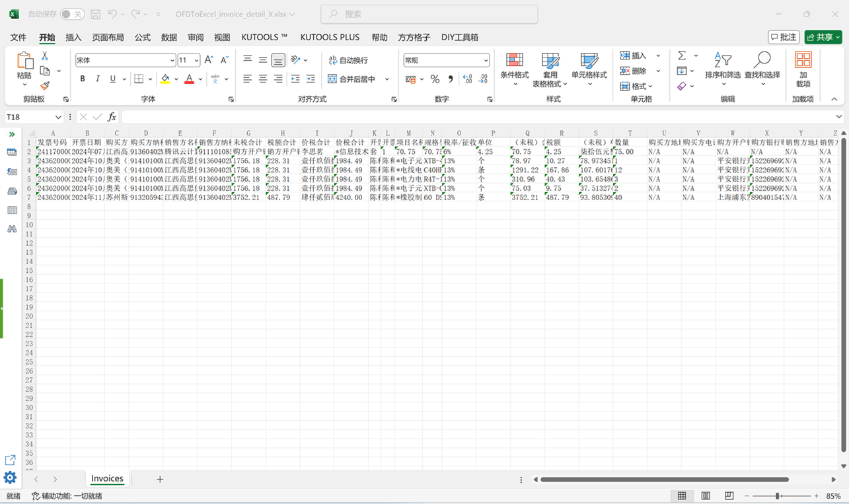
Task: Toggle Underline formatting
Action: pyautogui.click(x=113, y=79)
